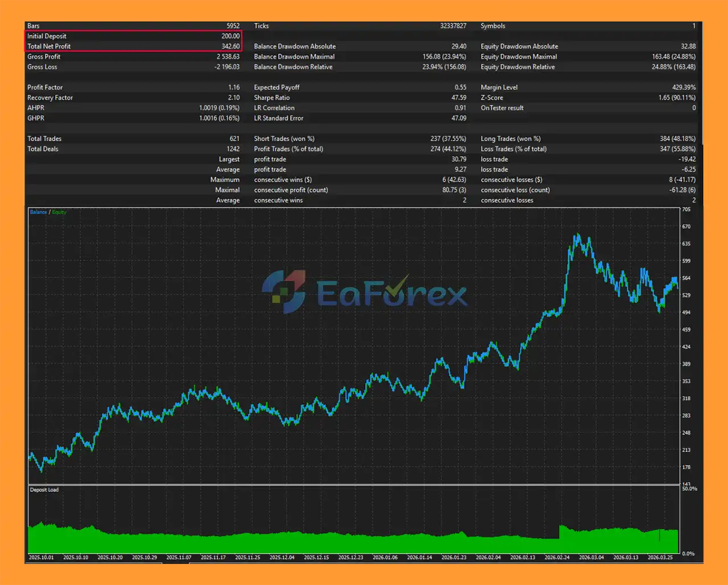Click the EaForex watermark text

coord(391,292)
